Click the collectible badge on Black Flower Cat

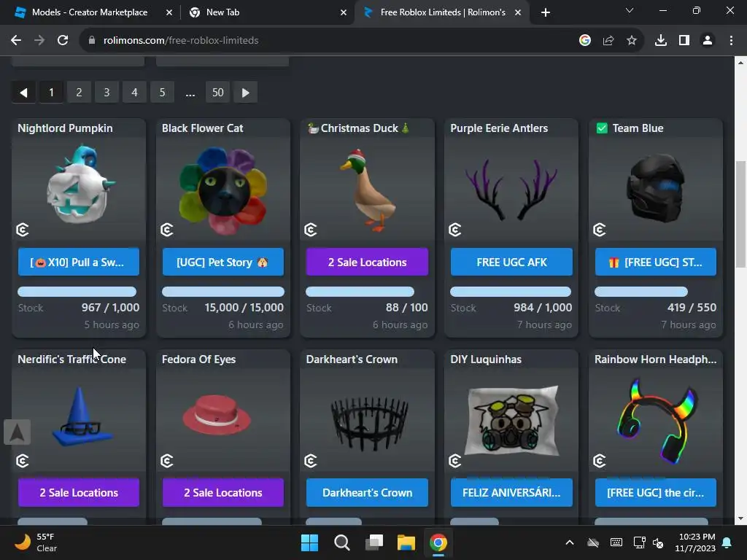[x=167, y=230]
